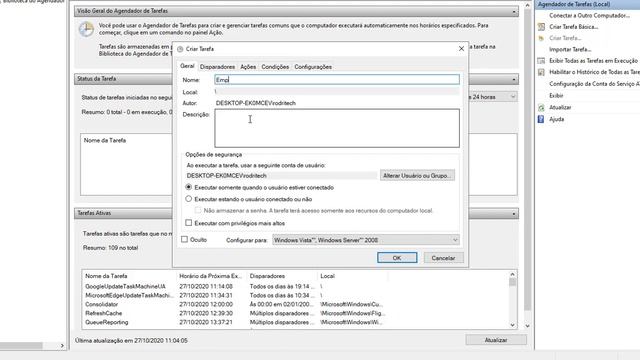Open the 'Configurar para' dropdown
Viewport: 640px width, 360px height.
click(366, 240)
